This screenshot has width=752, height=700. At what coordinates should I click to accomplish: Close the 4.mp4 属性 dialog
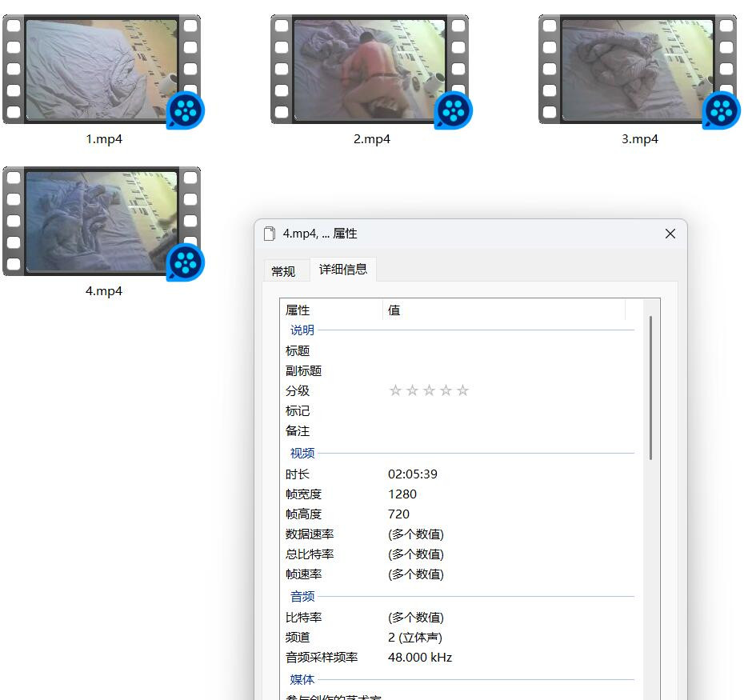[670, 234]
